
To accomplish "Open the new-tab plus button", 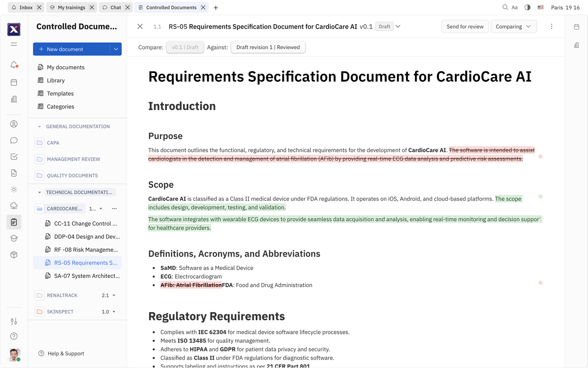I will tap(215, 8).
